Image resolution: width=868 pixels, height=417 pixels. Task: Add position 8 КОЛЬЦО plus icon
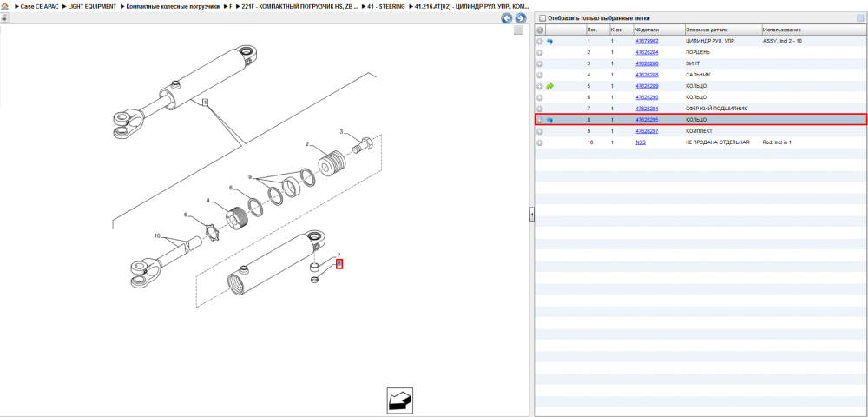click(x=540, y=120)
